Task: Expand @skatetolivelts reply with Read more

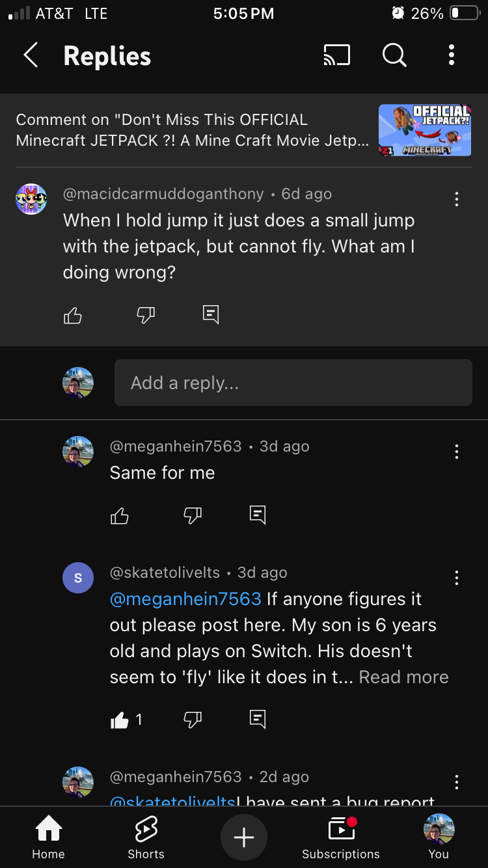Action: 403,677
